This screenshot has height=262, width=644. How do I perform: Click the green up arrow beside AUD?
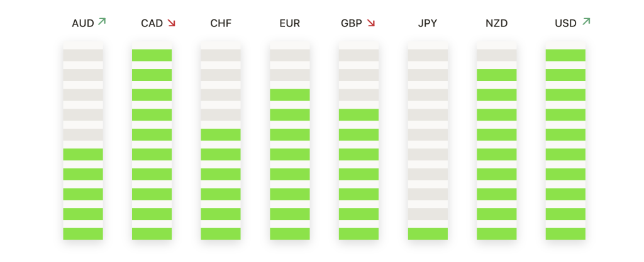(102, 22)
